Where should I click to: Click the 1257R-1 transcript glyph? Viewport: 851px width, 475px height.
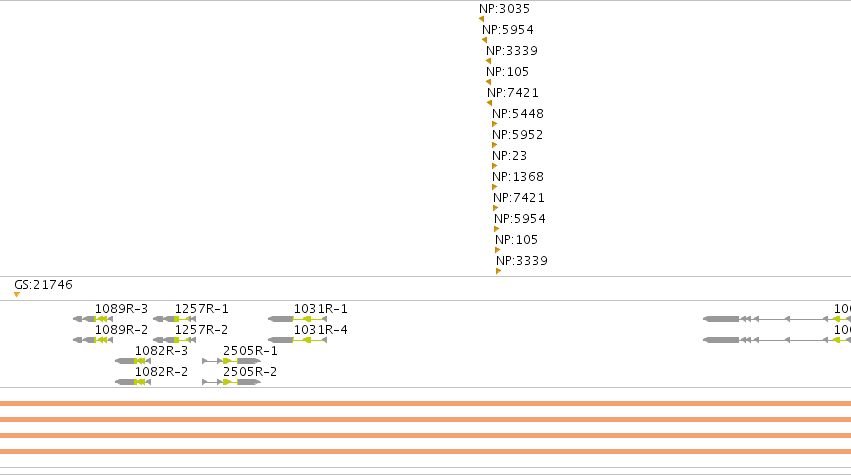tap(174, 319)
